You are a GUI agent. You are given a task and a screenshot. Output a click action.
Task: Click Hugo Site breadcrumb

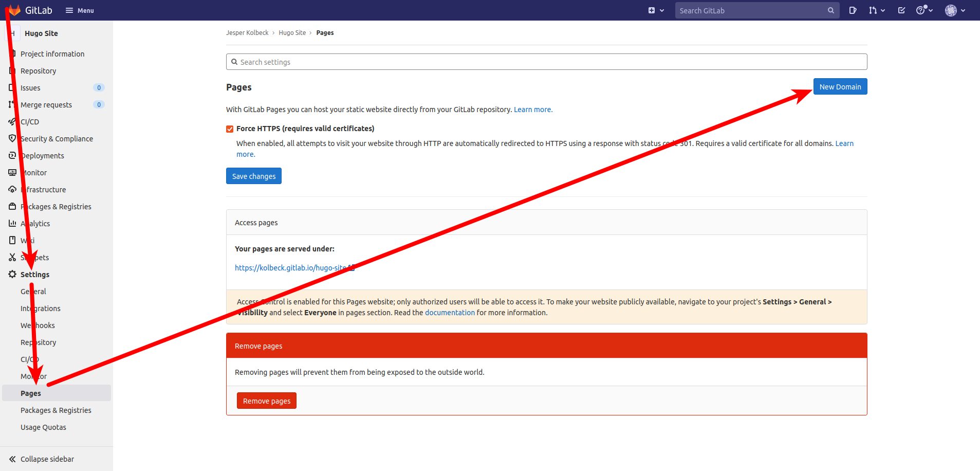point(292,33)
